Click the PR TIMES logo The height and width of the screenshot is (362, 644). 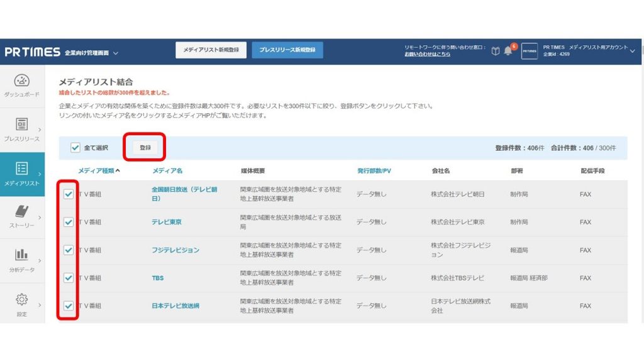click(x=33, y=52)
